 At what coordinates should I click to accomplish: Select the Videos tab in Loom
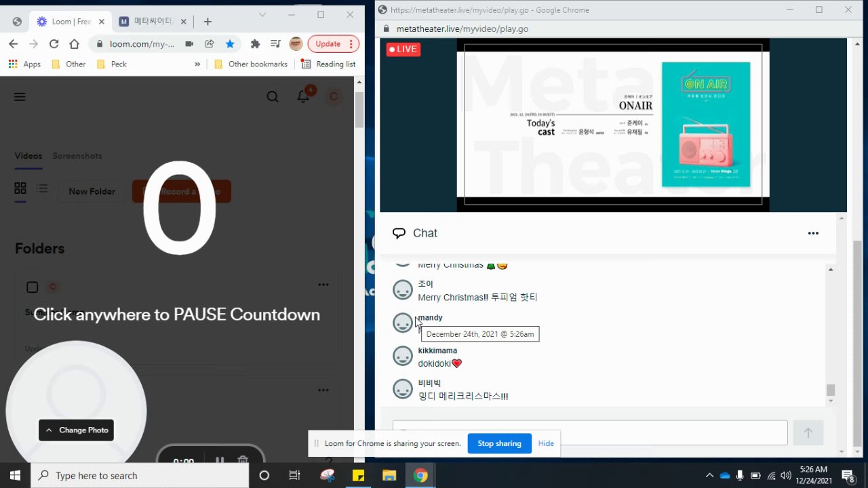[28, 156]
